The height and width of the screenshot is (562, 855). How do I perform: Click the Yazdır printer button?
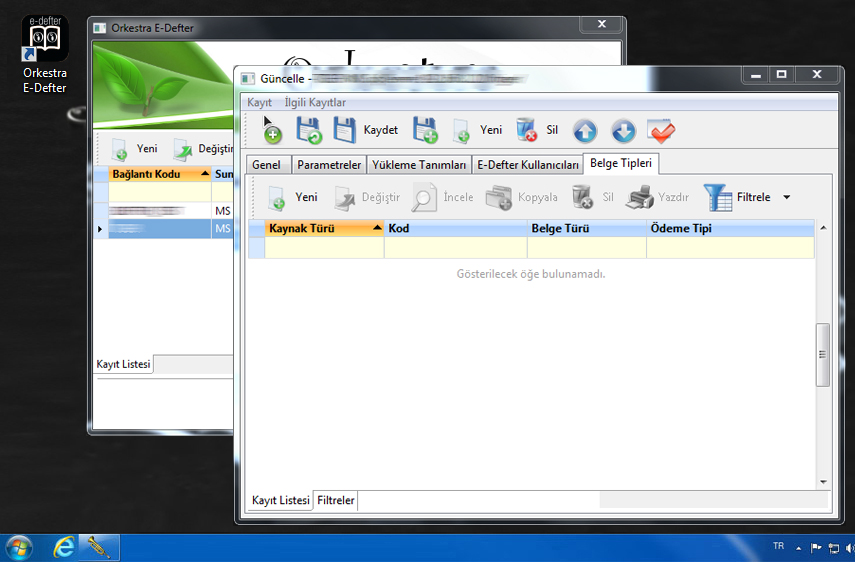(657, 197)
